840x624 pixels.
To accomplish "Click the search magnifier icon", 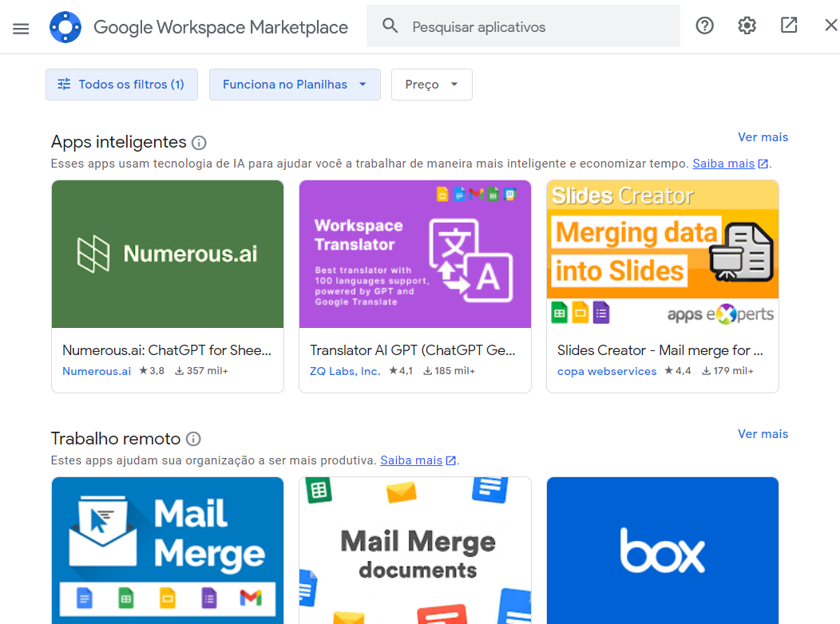I will (x=390, y=26).
